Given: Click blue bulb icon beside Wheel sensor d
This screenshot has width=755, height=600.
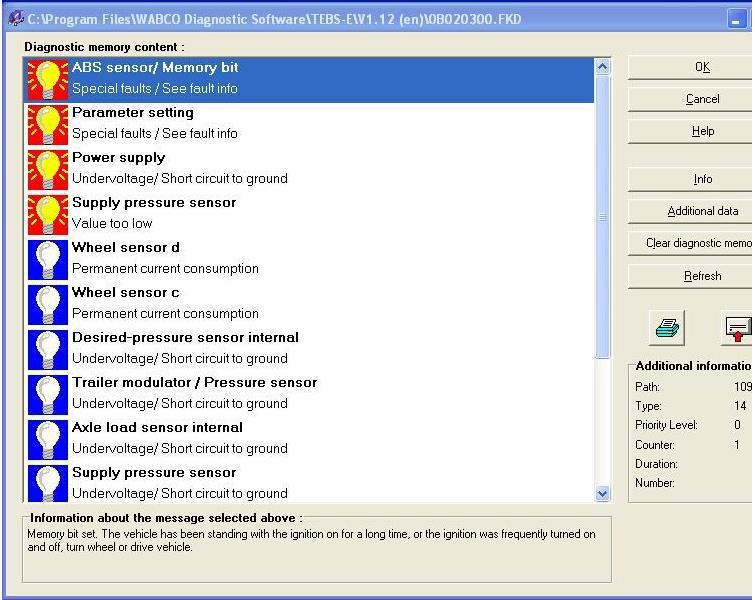Looking at the screenshot, I should tap(48, 260).
